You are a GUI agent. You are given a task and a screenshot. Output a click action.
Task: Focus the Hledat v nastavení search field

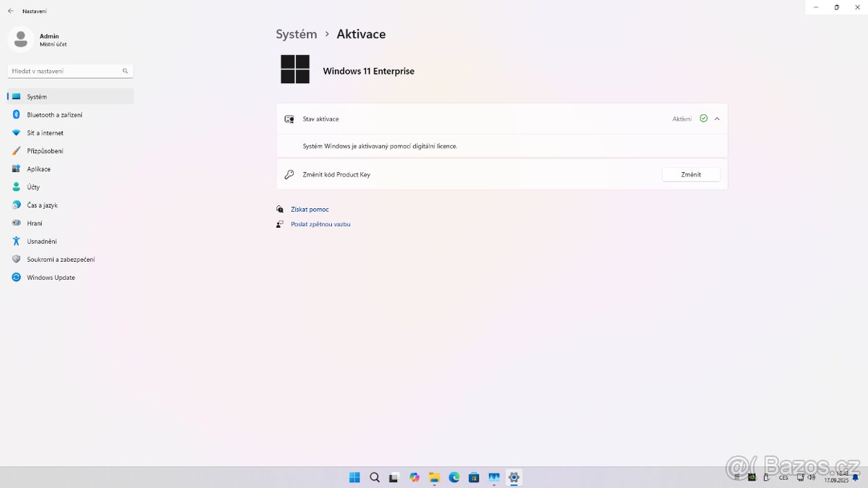[64, 71]
